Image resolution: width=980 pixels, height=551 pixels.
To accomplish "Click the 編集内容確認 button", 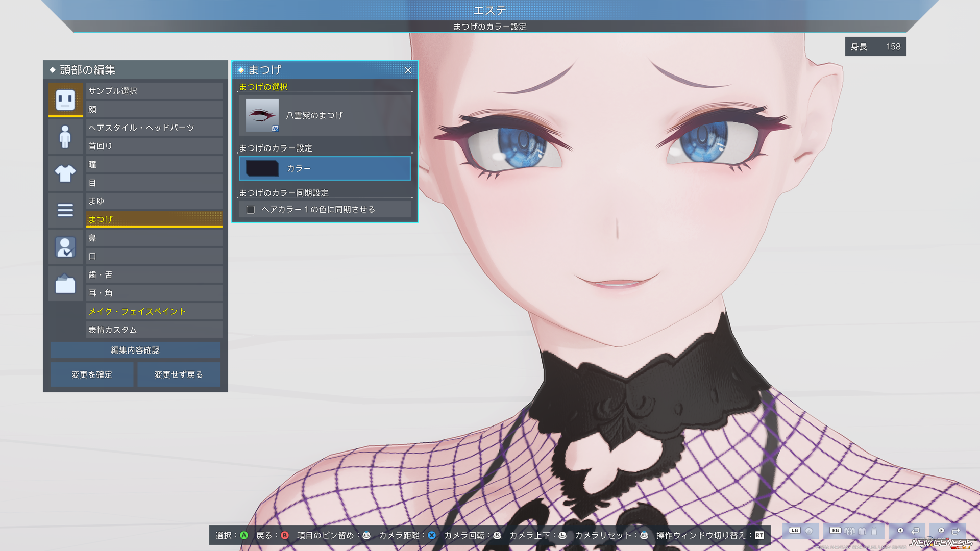I will tap(135, 350).
